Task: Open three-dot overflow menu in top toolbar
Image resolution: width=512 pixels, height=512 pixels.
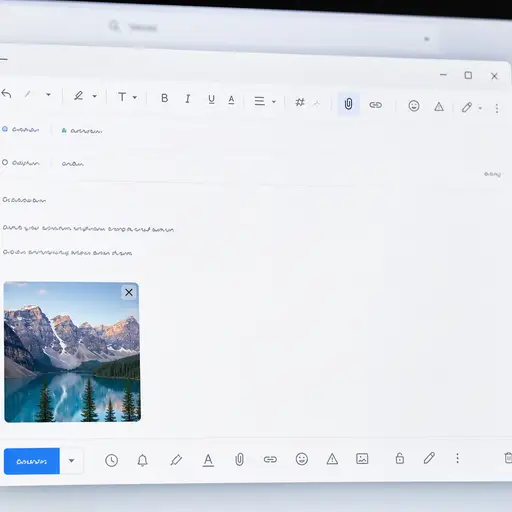Action: (497, 108)
